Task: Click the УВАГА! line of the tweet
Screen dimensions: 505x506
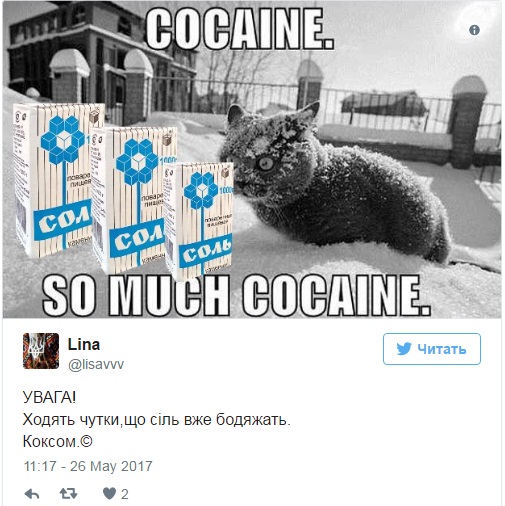Action: point(50,397)
